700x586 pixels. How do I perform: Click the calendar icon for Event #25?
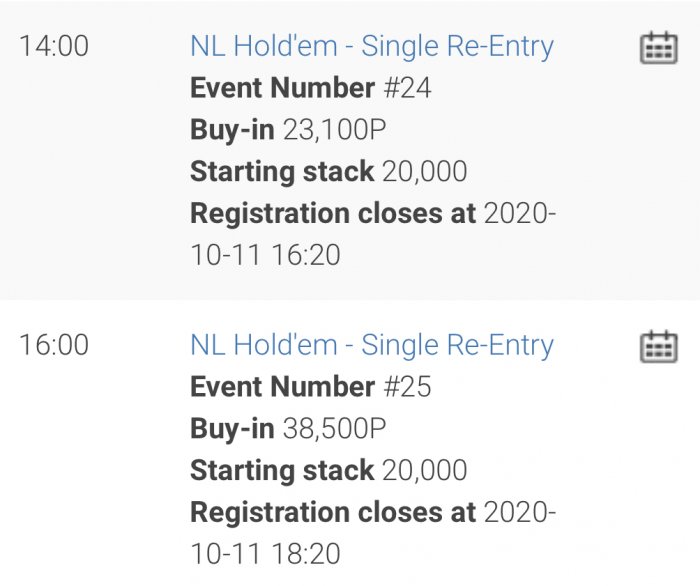click(658, 346)
